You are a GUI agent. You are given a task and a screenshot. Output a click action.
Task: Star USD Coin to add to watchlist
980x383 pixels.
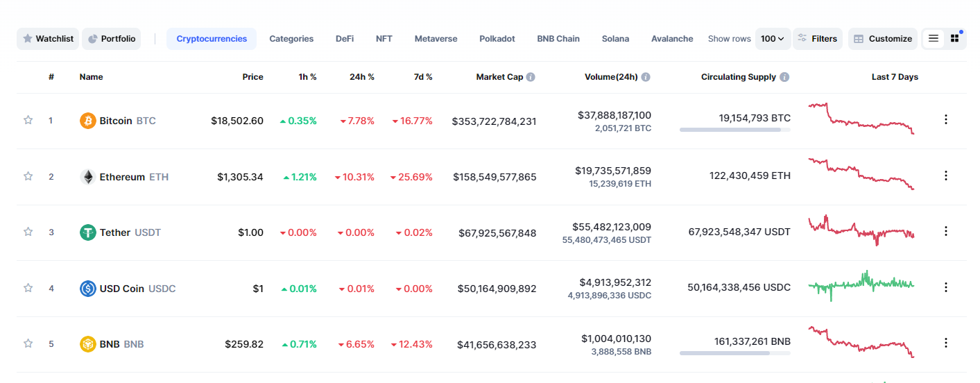(x=28, y=288)
